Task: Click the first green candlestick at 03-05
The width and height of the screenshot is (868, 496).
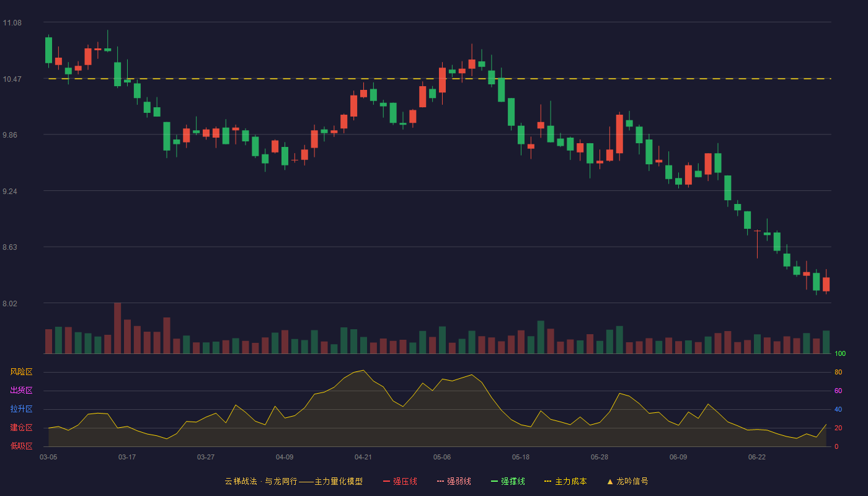Action: pyautogui.click(x=48, y=50)
